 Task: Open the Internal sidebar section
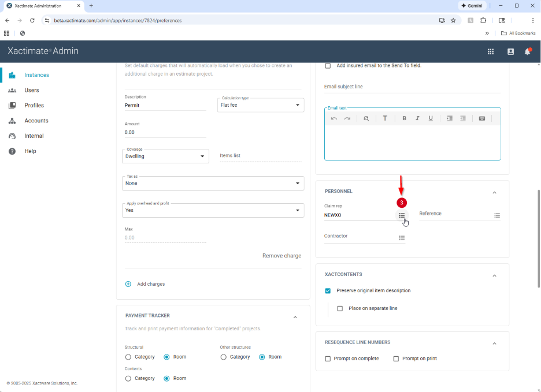click(x=34, y=136)
